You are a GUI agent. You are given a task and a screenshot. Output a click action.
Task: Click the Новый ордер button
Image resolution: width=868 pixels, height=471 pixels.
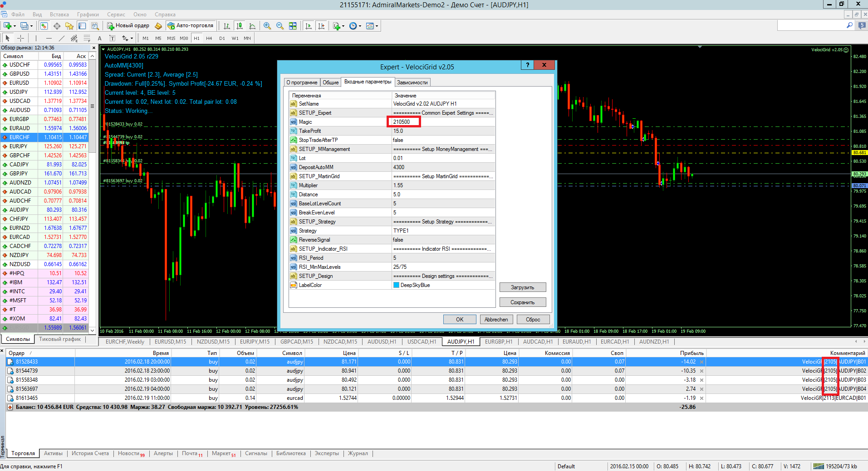pos(128,26)
